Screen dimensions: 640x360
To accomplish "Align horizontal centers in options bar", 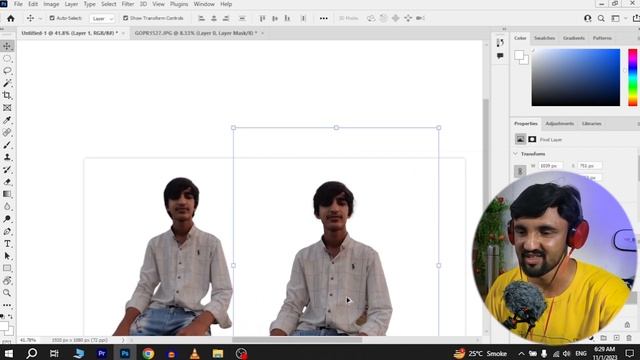I will point(214,18).
